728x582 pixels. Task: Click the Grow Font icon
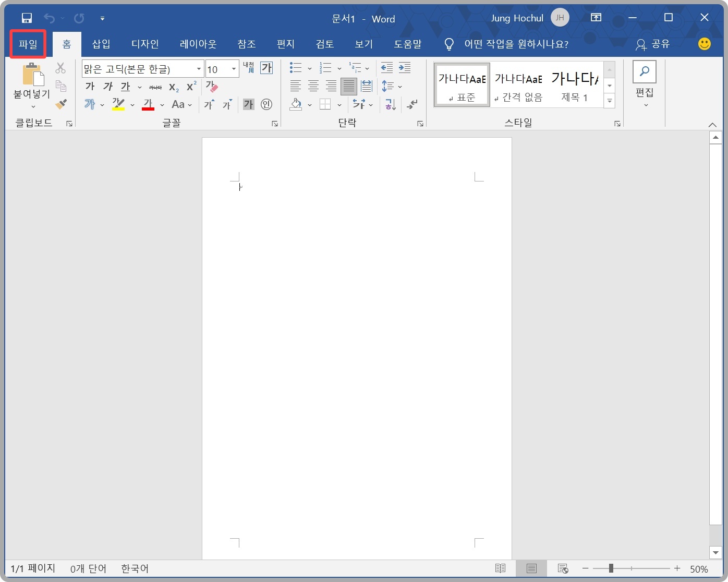pos(209,104)
